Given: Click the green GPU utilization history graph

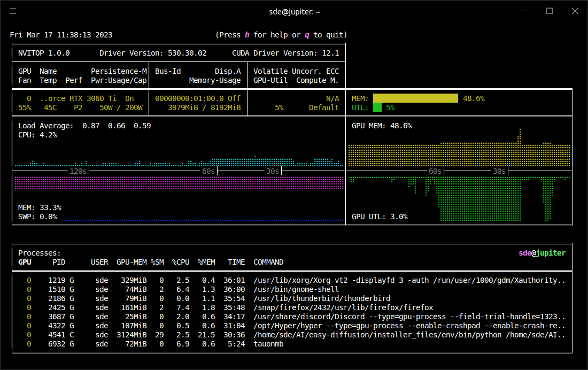Looking at the screenshot, I should 459,198.
